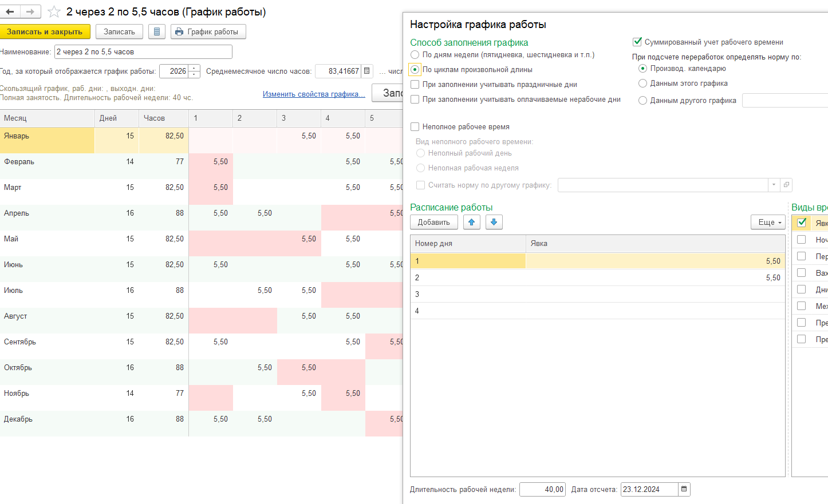Move schedule row up with arrow button

pos(471,222)
